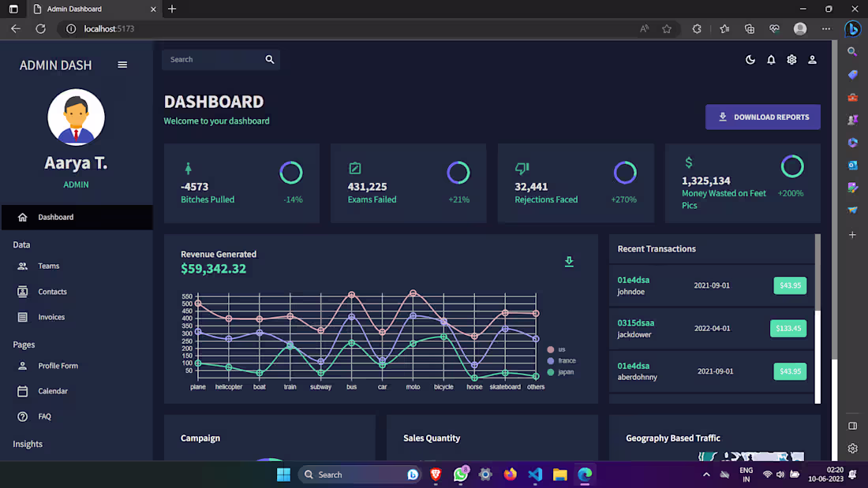
Task: Click the DOWNLOAD REPORTS button
Action: [762, 117]
